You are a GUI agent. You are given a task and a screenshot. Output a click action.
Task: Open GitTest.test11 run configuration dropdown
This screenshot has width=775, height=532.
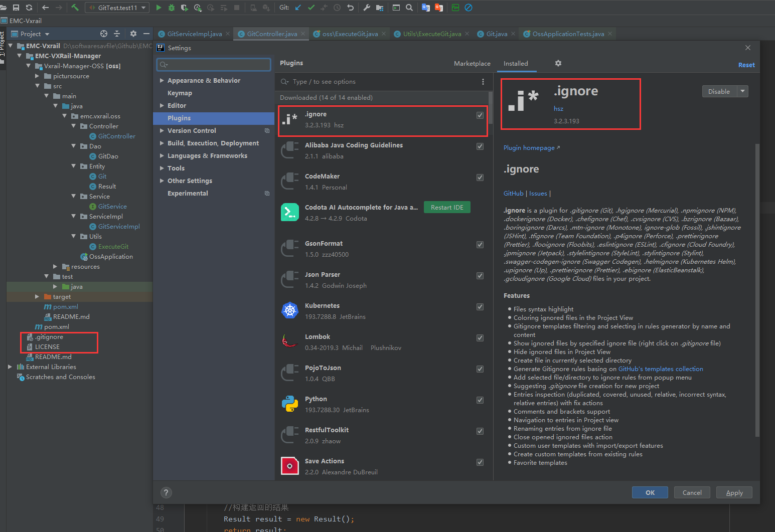pyautogui.click(x=117, y=8)
